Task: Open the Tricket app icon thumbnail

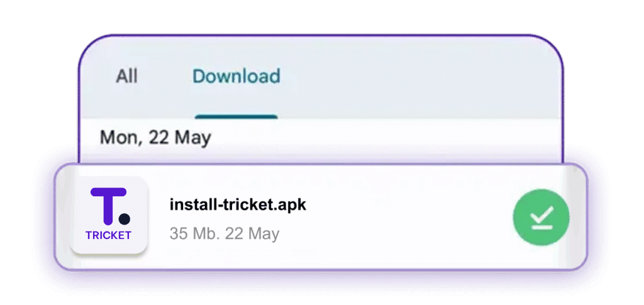Action: coord(108,214)
